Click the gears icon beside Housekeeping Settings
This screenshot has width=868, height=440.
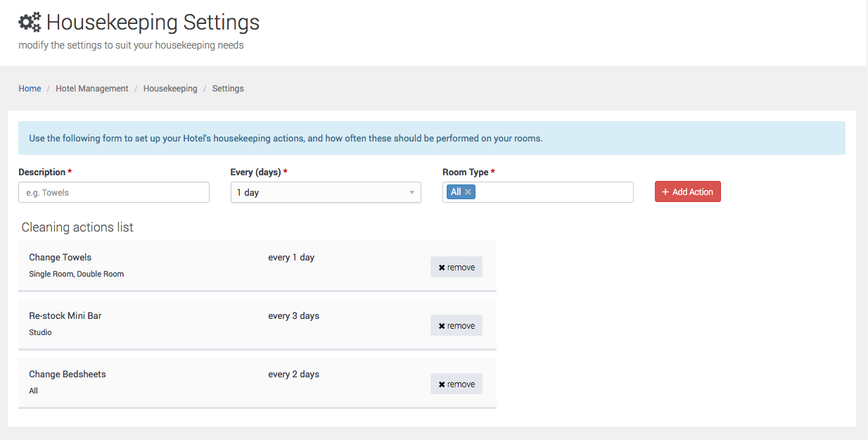(x=30, y=23)
